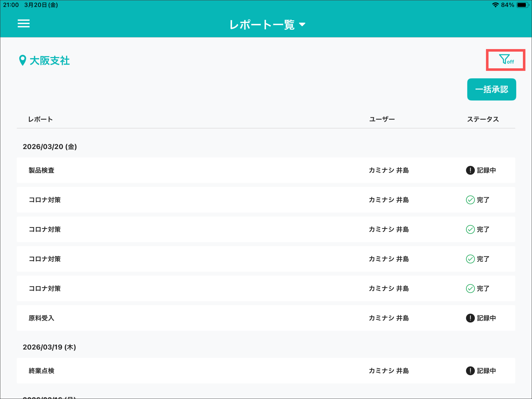
Task: Toggle the filter off icon
Action: point(506,60)
